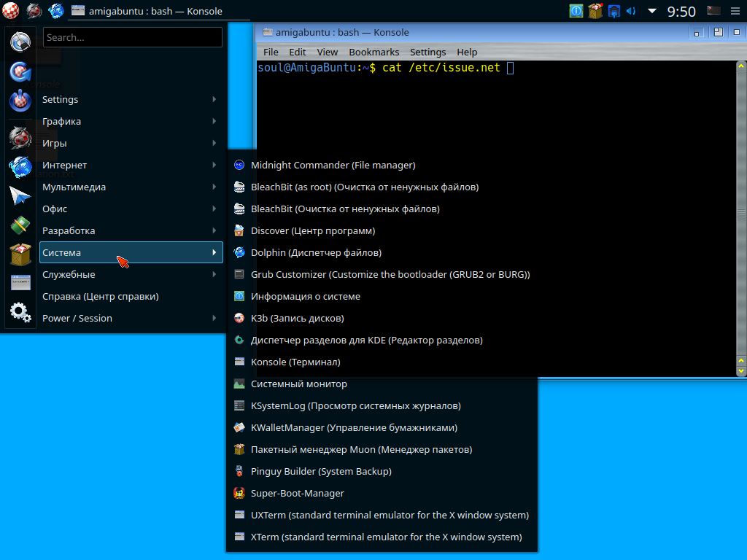Image resolution: width=747 pixels, height=560 pixels.
Task: Open Konsole's File menu
Action: tap(271, 52)
